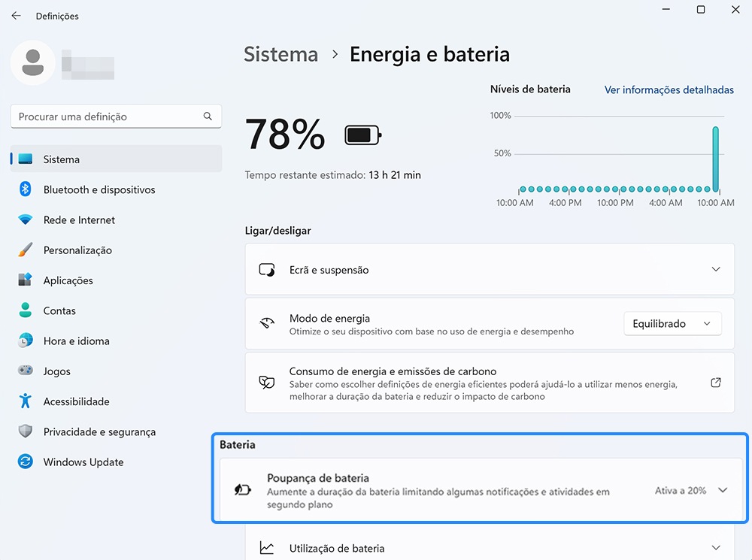This screenshot has width=752, height=560.
Task: Click the search magnifier icon
Action: click(x=208, y=116)
